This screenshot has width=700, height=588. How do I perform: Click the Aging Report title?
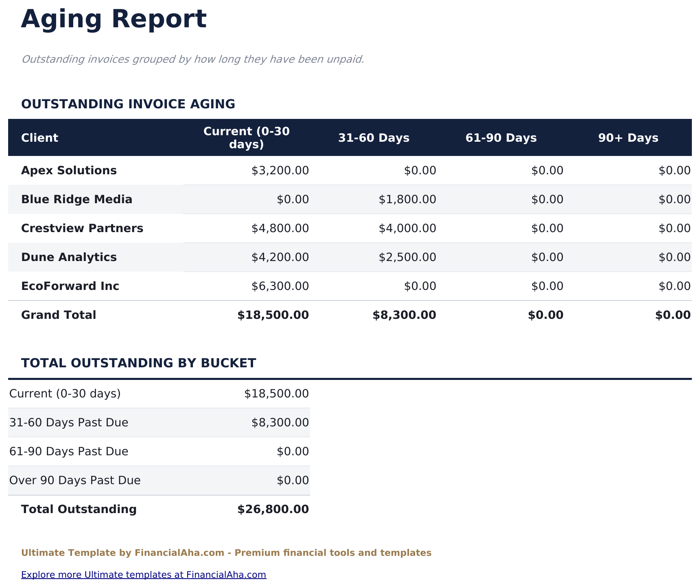114,19
